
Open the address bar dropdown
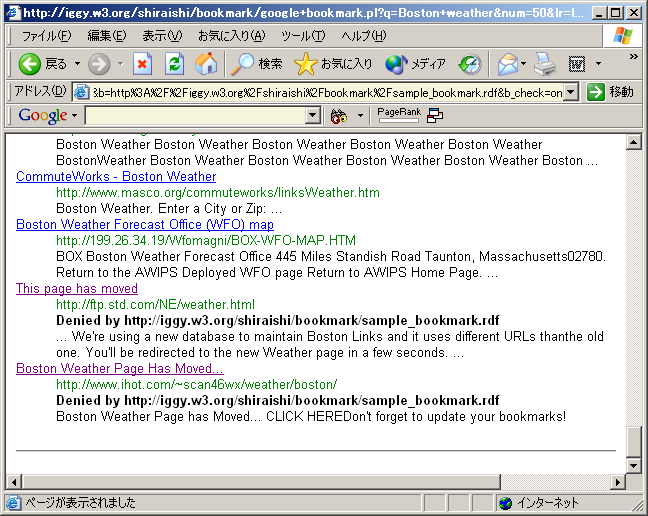(x=571, y=92)
